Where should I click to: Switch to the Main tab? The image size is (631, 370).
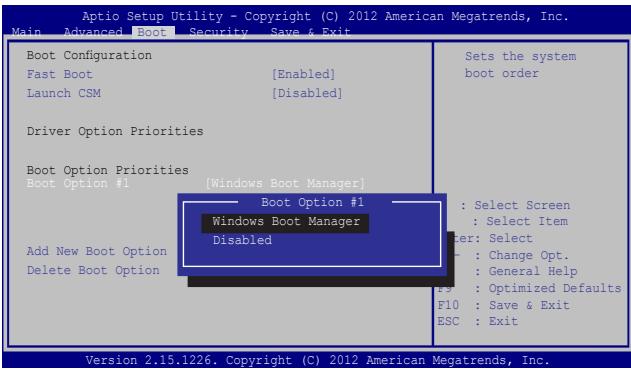pos(26,32)
